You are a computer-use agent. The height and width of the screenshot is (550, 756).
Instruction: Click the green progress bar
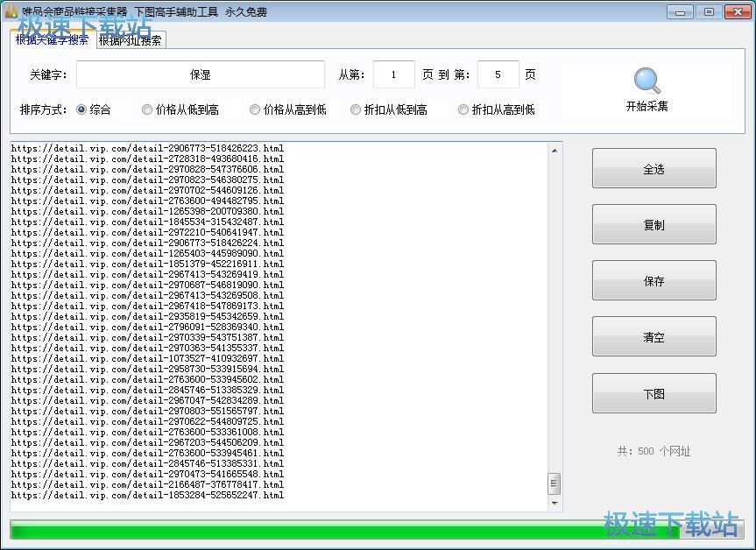point(377,529)
